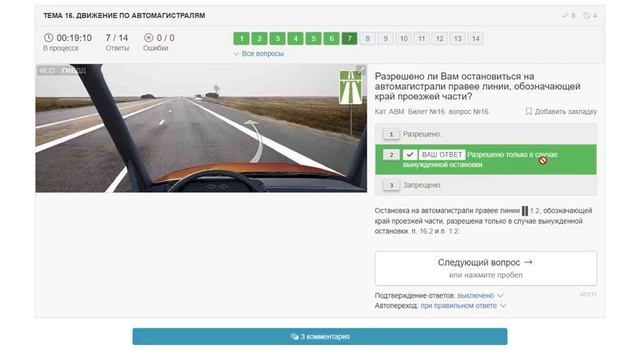Select answer 3 Запрещено
Image resolution: width=640 pixels, height=360 pixels.
coord(486,185)
